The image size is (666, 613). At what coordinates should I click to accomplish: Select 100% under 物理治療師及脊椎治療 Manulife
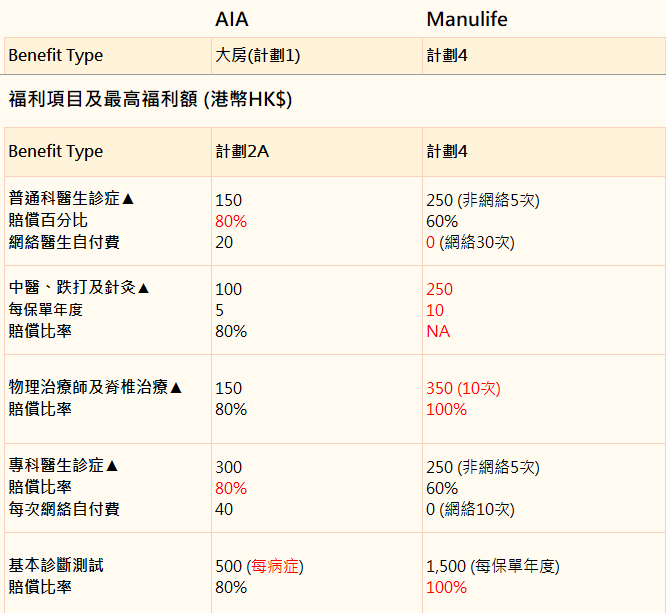coord(446,410)
